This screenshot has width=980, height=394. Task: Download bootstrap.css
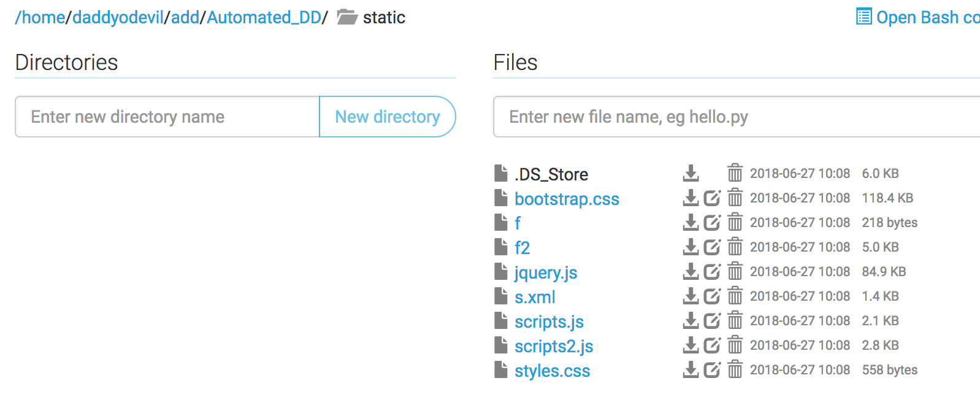click(691, 198)
